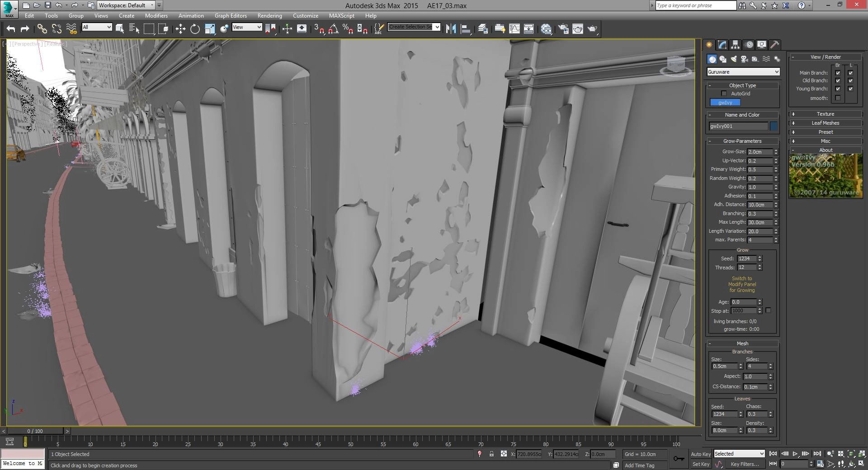Viewport: 868px width, 470px height.
Task: Click the Redo arrow in main toolbar
Action: [x=25, y=29]
